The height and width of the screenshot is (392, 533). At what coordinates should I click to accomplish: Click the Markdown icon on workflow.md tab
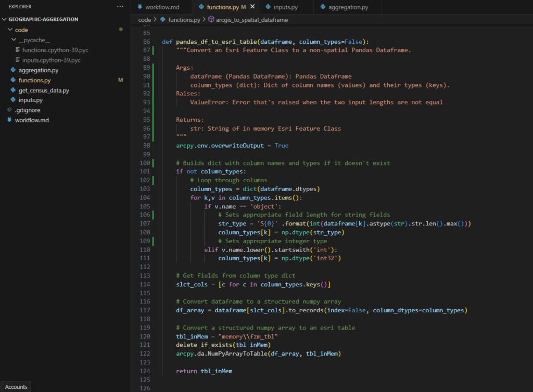click(x=139, y=7)
